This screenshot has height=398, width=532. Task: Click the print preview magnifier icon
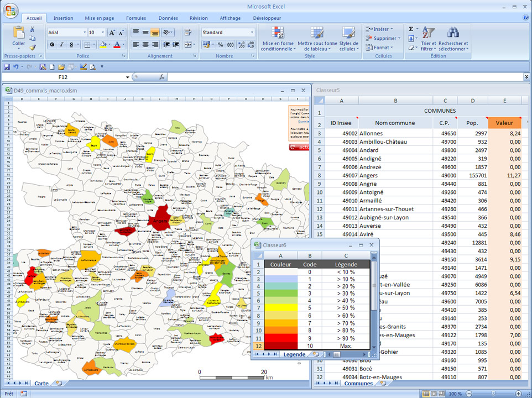click(92, 67)
